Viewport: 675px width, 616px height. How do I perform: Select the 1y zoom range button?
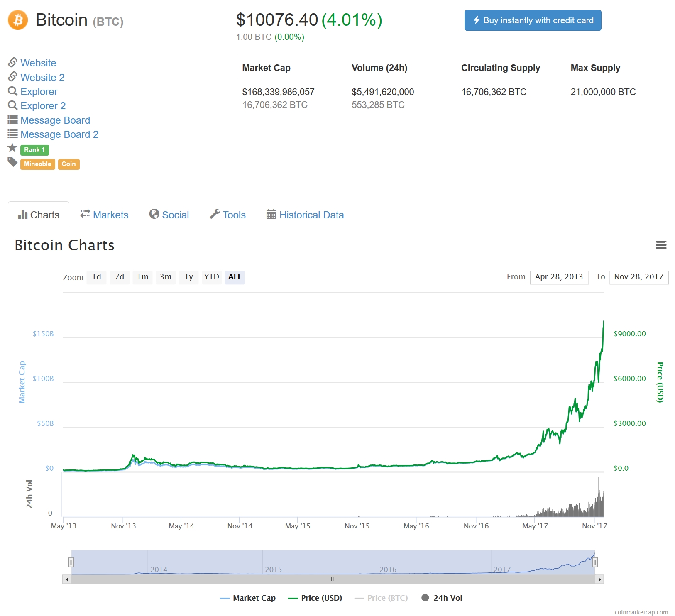click(189, 277)
